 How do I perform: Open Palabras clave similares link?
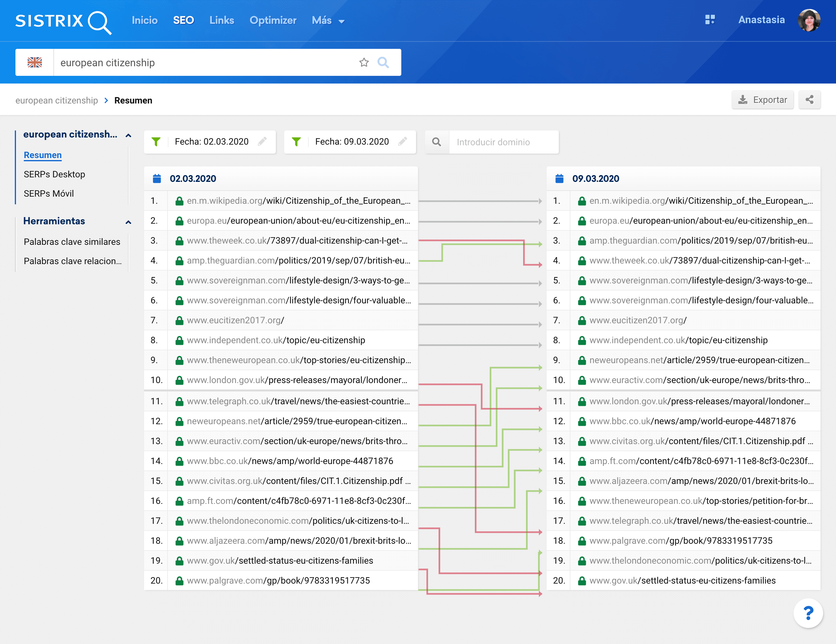(x=72, y=242)
